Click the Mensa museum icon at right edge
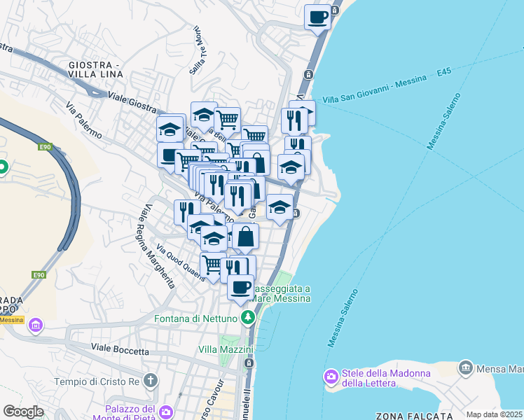Image resolution: width=524 pixels, height=420 pixels. (466, 368)
